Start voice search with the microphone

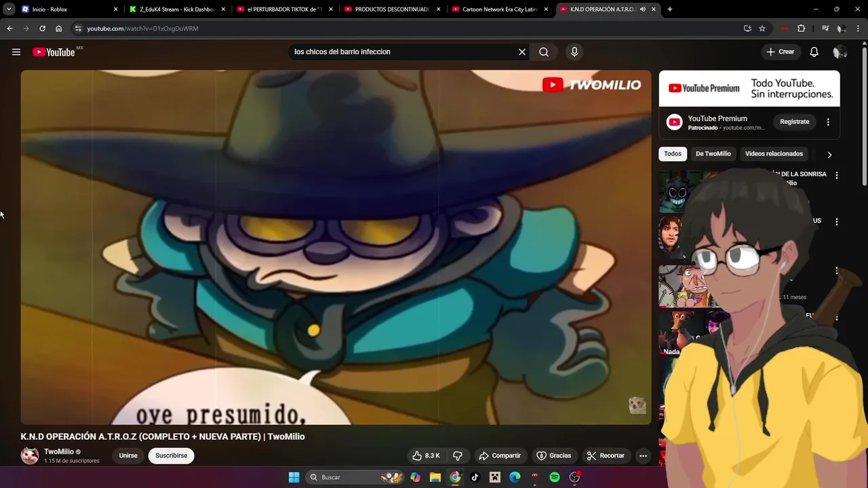[x=574, y=52]
